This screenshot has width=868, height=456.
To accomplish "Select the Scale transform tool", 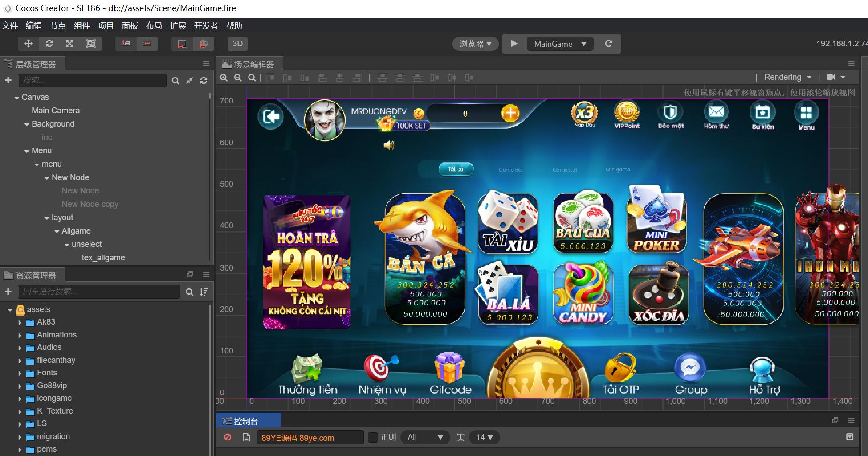I will 69,44.
